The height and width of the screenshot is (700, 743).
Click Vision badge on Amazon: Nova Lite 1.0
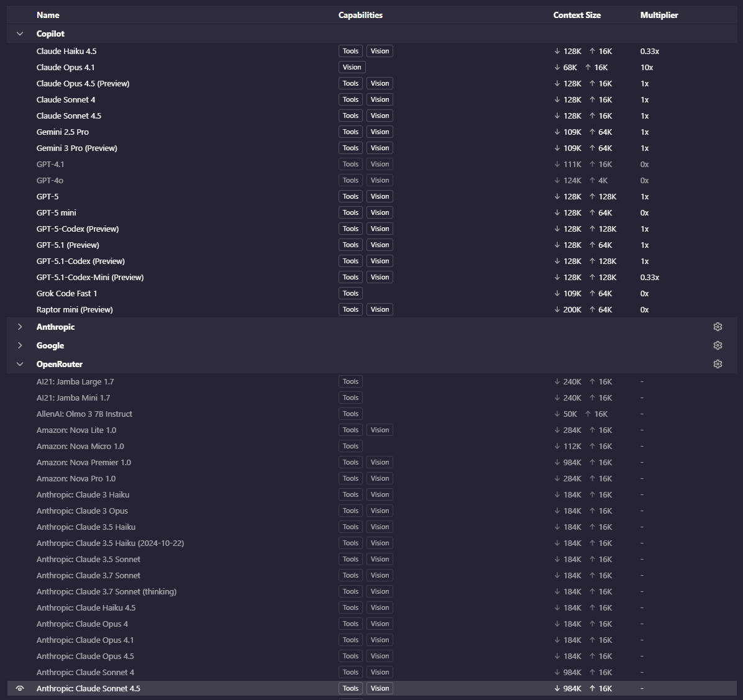tap(380, 430)
